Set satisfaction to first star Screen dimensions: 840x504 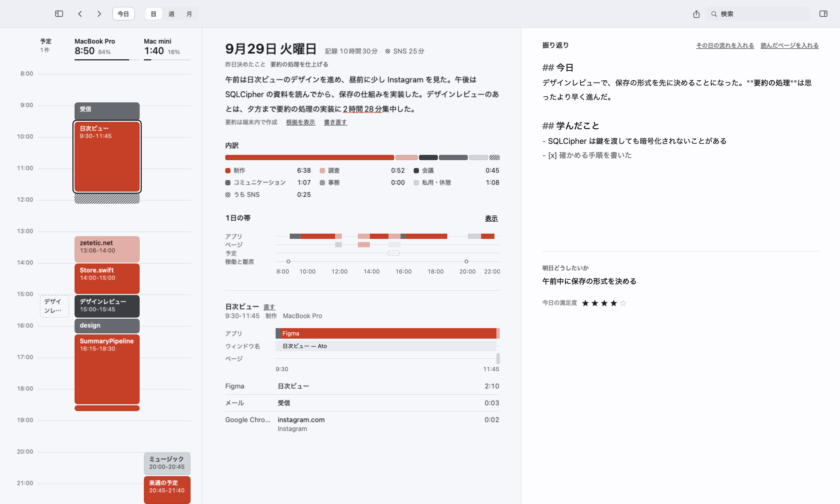pyautogui.click(x=585, y=303)
